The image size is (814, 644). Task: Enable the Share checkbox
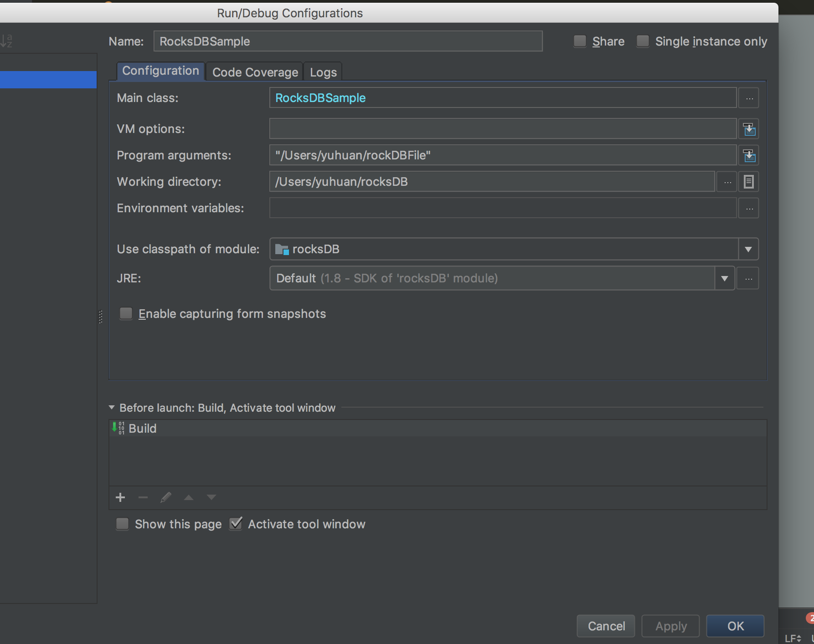[580, 41]
